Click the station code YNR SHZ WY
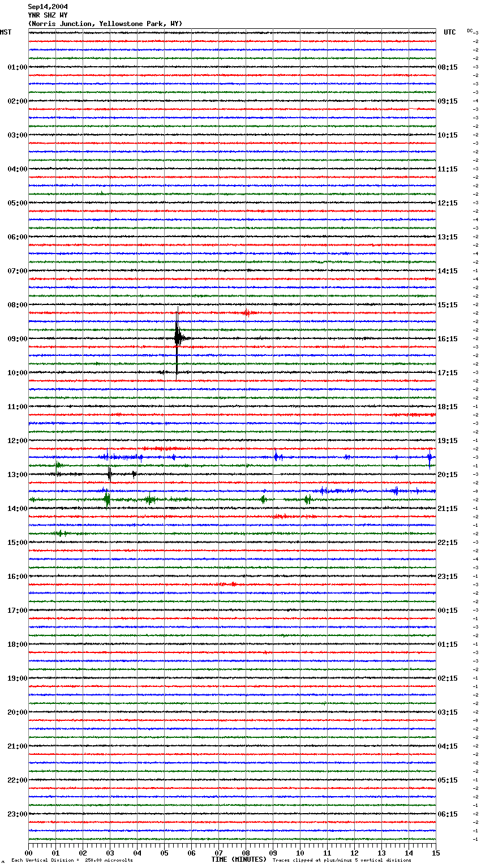481x868 pixels. click(48, 15)
